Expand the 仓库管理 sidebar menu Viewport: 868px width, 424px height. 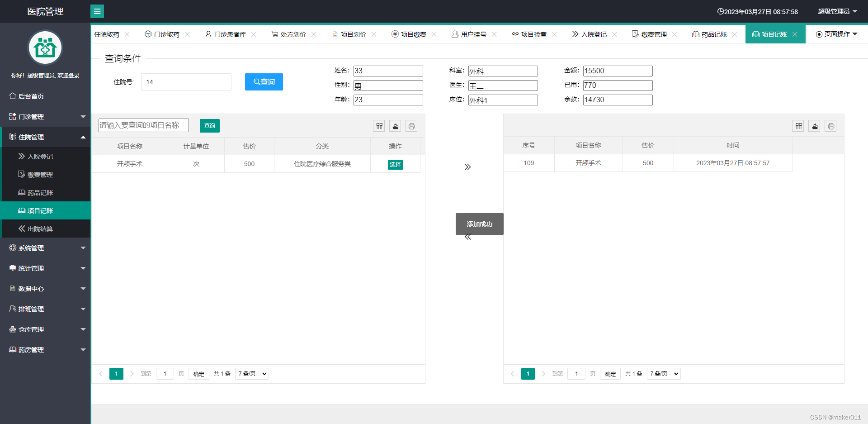pos(45,329)
